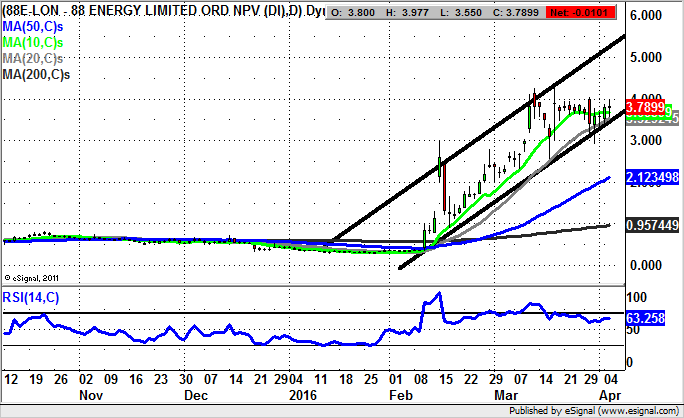Select the MA(10,C) green indicator label
This screenshot has width=684, height=418.
[32, 43]
